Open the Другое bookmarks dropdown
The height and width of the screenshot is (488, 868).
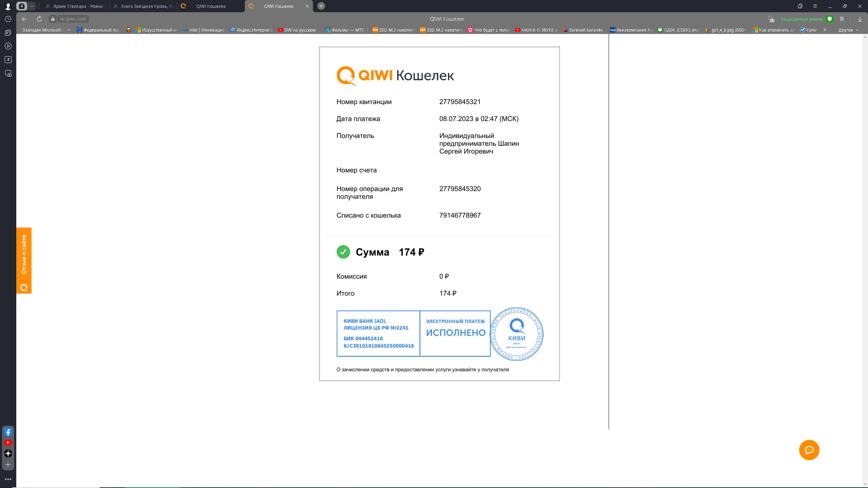pyautogui.click(x=848, y=30)
